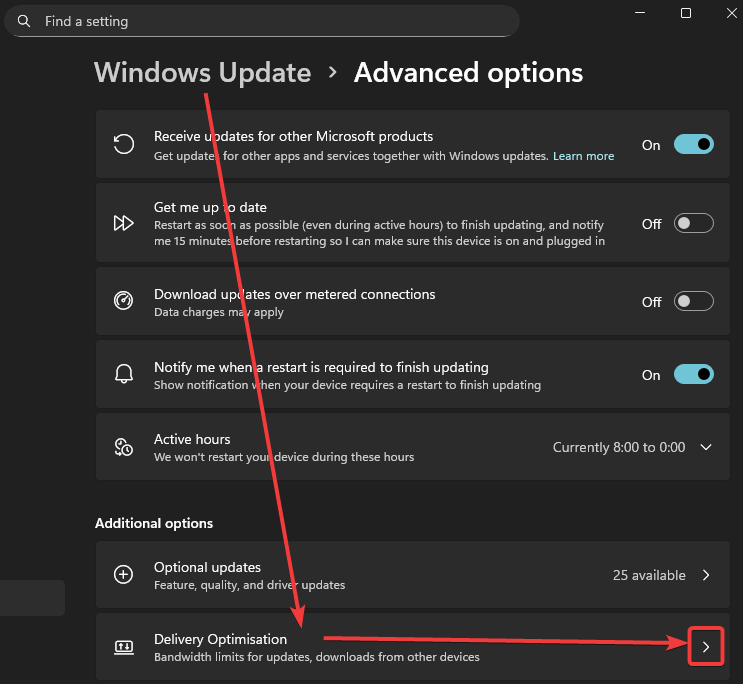The width and height of the screenshot is (743, 684).
Task: Click the Delivery Optimisation icon
Action: [x=124, y=647]
